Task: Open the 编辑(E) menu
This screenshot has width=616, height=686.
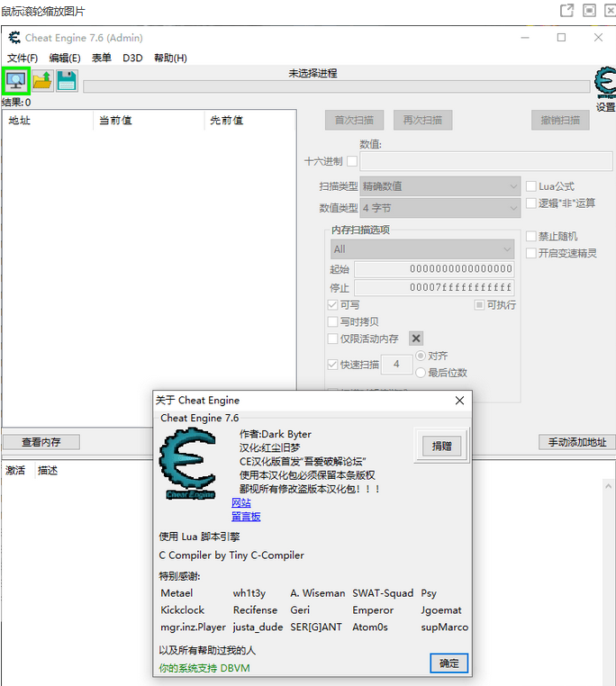Action: point(65,58)
